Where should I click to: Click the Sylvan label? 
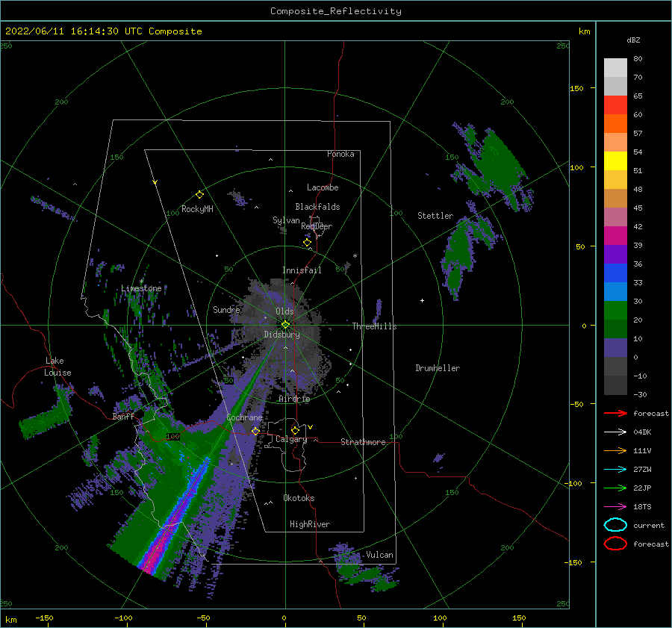pos(286,220)
